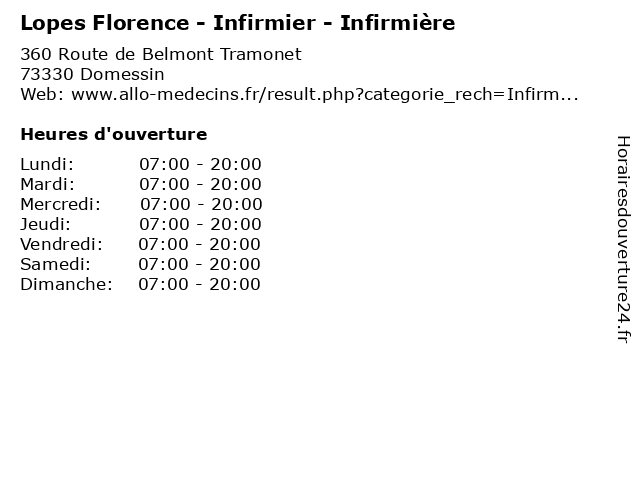Click Lundi hours 07:00 - 20:00
Screen dimensions: 640x480
200,164
